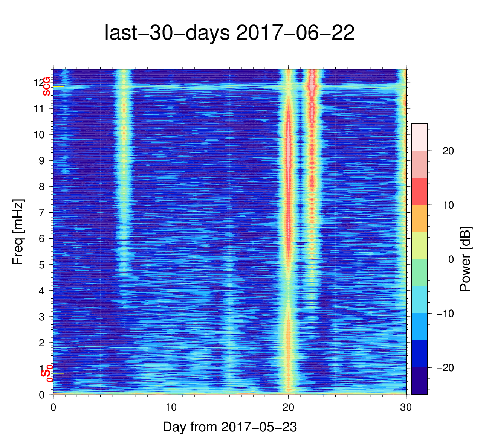This screenshot has width=486, height=448.
Task: Click the '-20' dB label beside the colorbar
Action: 445,368
